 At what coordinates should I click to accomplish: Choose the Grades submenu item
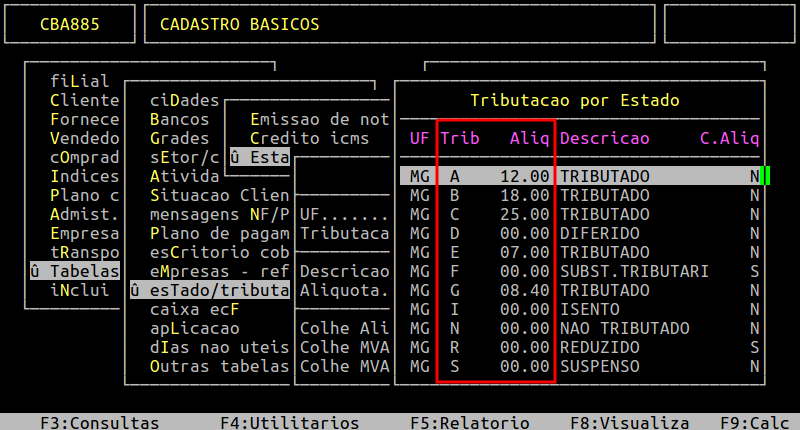pyautogui.click(x=179, y=138)
